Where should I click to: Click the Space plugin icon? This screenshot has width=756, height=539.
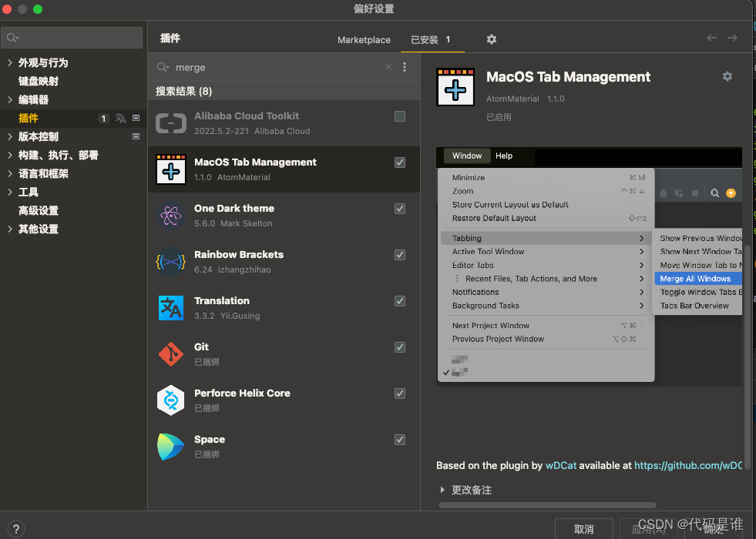170,447
